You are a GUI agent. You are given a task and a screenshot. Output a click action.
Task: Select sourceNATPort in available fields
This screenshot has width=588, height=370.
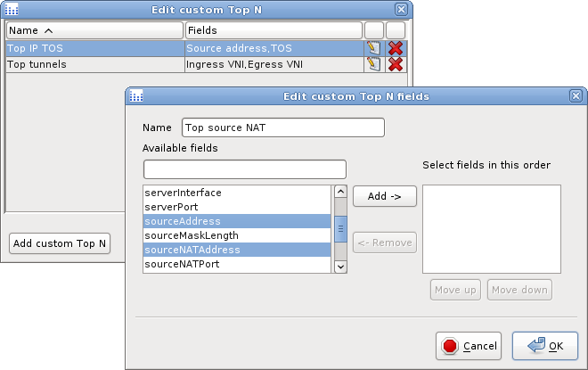pyautogui.click(x=237, y=265)
